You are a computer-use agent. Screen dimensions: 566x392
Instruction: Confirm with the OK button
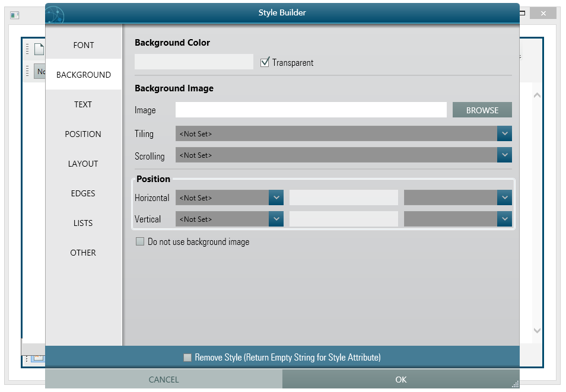[x=400, y=380]
